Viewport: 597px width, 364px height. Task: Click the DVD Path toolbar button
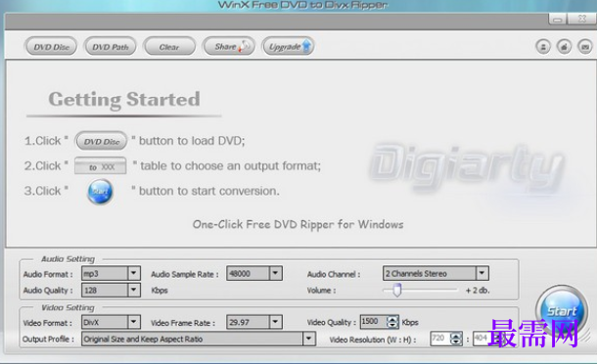[x=110, y=47]
